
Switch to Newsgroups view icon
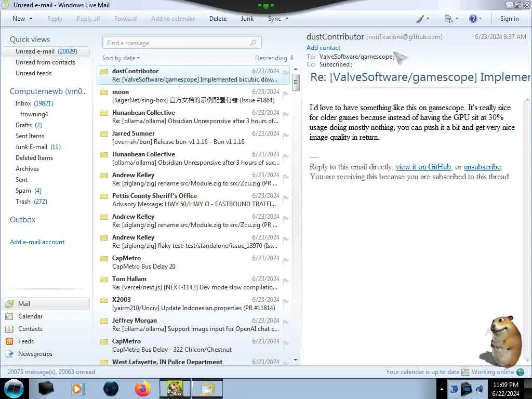(9, 353)
